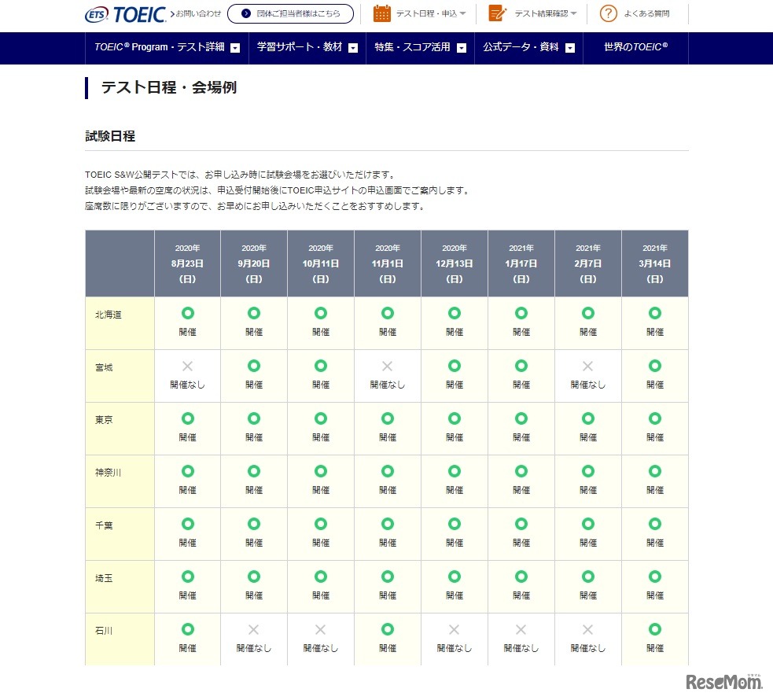This screenshot has width=773, height=700.
Task: Select the 世界のTOEIC menu item
Action: 634,48
